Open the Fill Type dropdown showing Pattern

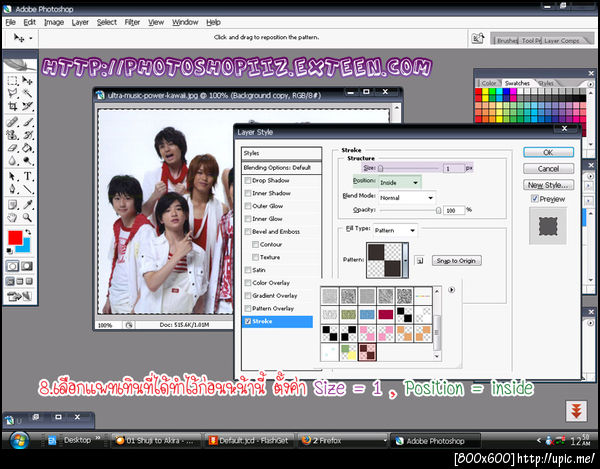pos(395,230)
